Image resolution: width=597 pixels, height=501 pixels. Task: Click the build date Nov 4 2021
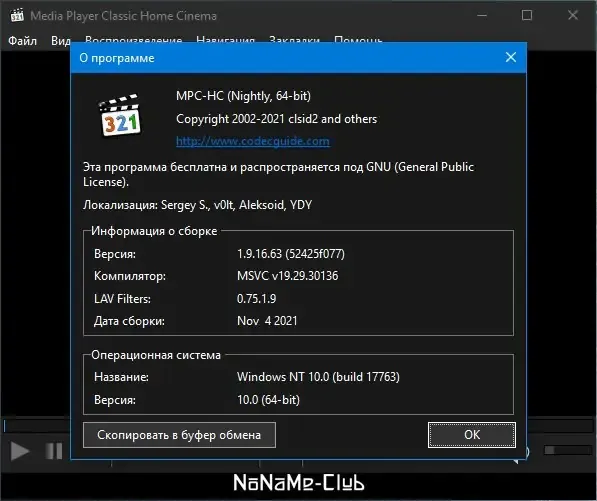coord(267,321)
